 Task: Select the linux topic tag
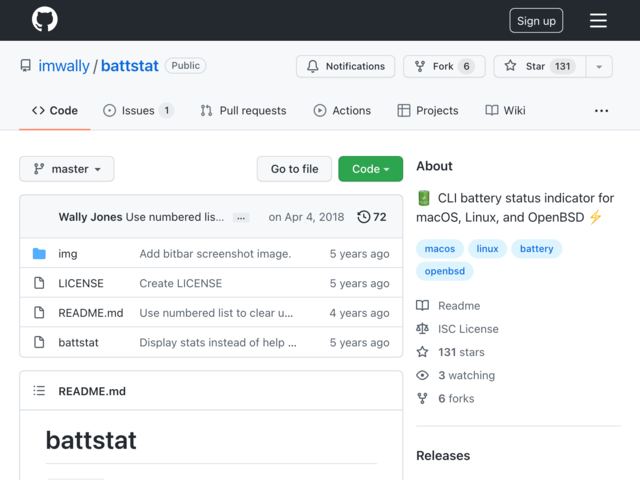coord(487,249)
